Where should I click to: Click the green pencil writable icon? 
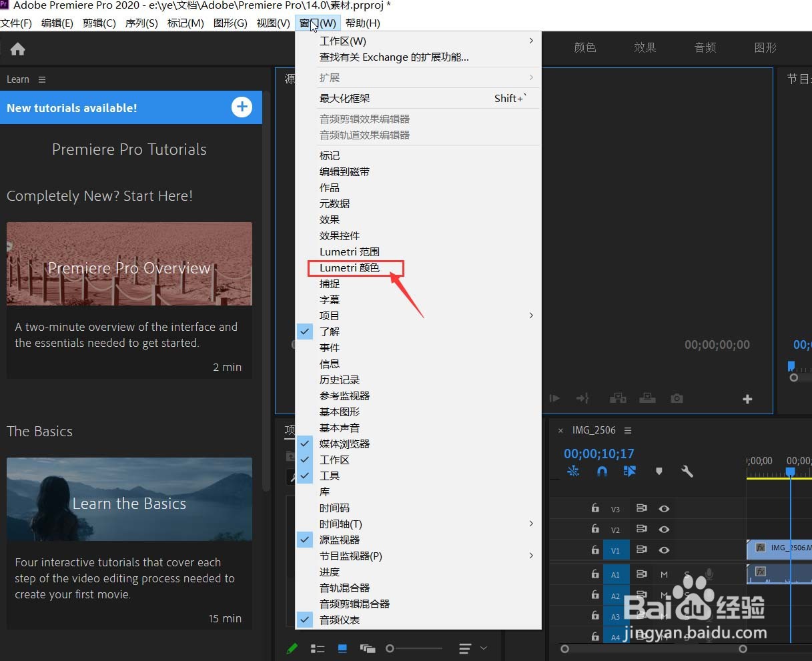pos(292,648)
